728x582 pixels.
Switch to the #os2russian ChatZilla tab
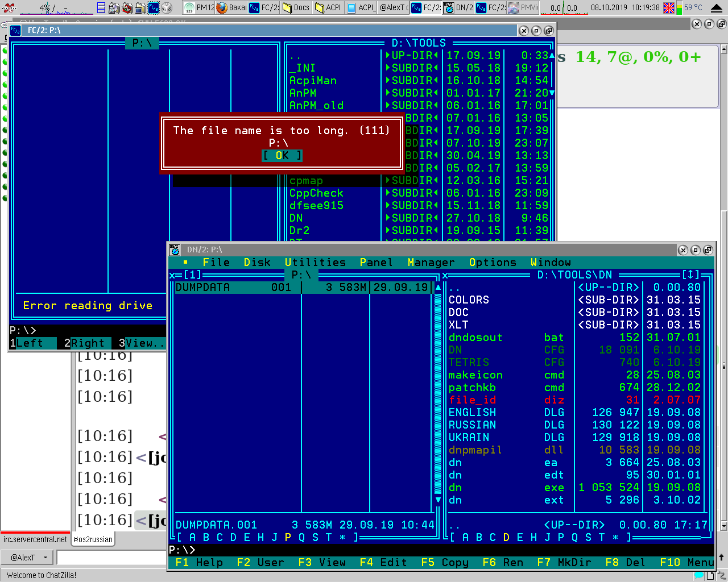point(93,539)
